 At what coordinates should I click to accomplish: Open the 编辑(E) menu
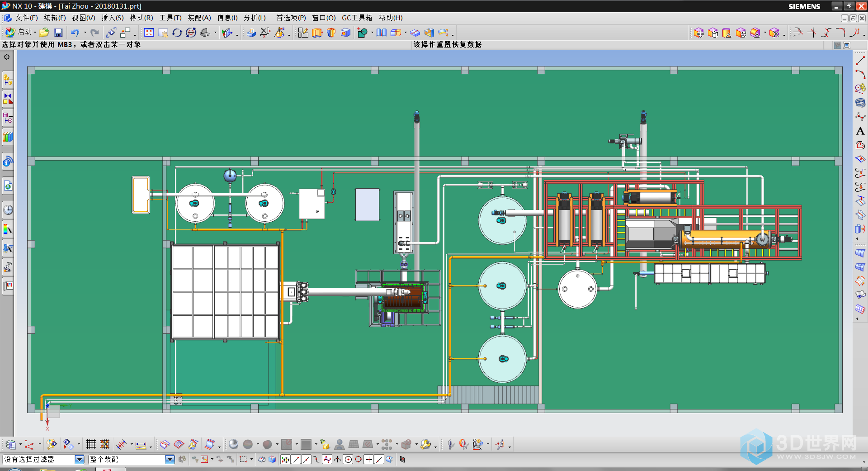tap(55, 18)
